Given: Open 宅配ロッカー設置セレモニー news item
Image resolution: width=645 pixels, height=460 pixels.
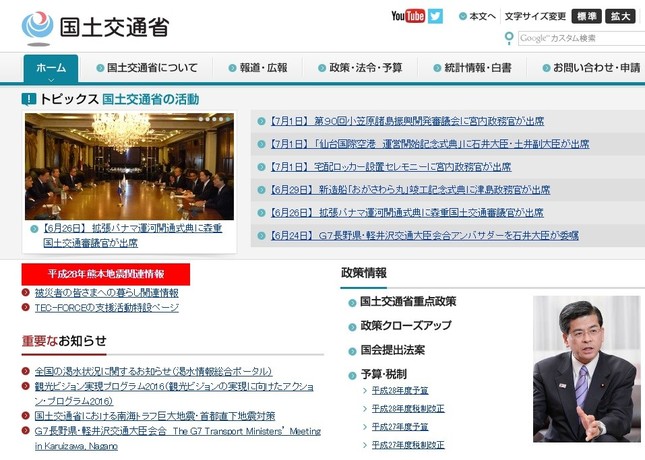Looking at the screenshot, I should (391, 167).
